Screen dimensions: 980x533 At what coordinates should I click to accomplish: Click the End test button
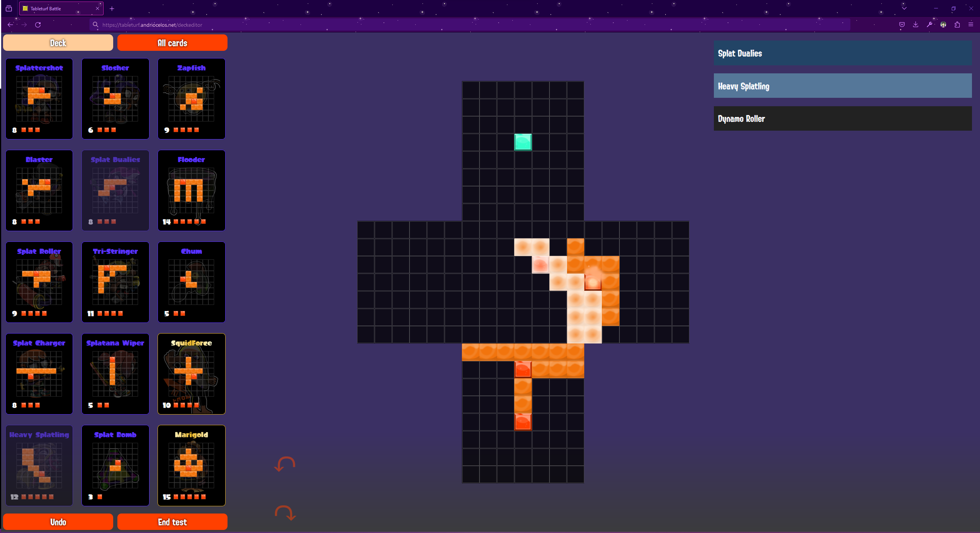click(x=172, y=522)
